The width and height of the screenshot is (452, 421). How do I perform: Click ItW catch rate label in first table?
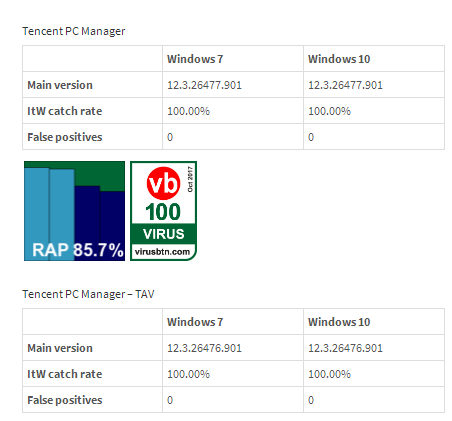point(65,111)
